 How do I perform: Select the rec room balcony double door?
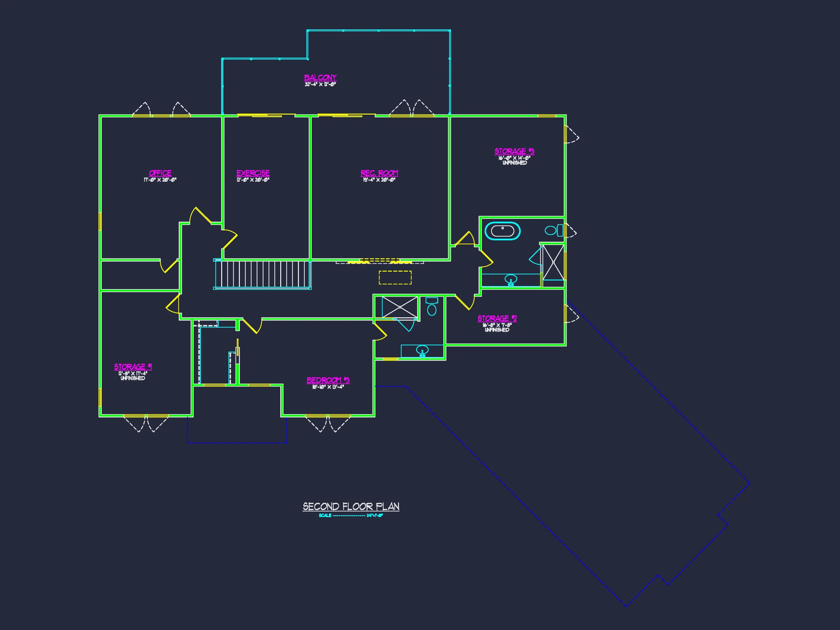coord(412,108)
